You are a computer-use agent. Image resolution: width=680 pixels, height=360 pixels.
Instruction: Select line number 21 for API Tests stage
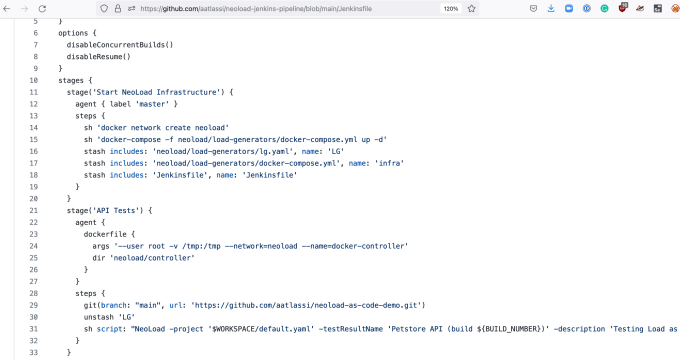(33, 210)
